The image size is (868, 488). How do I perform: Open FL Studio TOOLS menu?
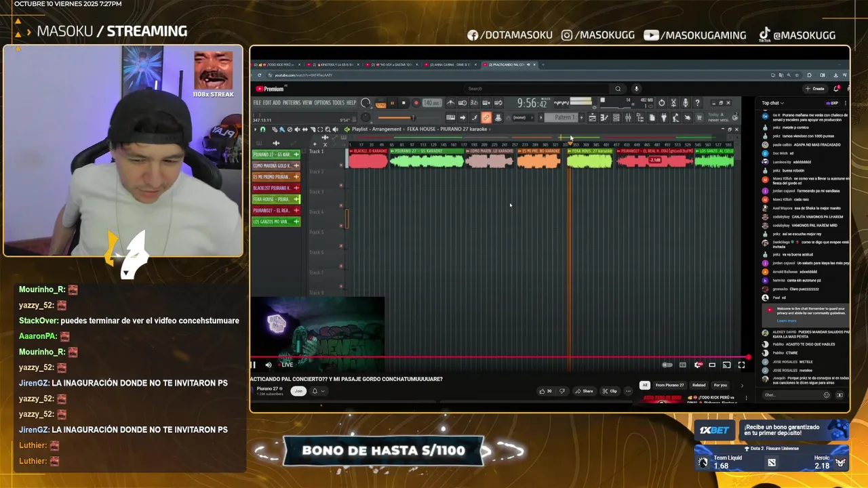pos(338,102)
